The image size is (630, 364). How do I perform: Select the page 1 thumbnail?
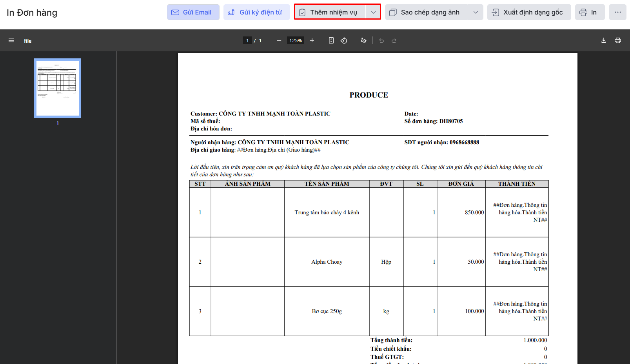(x=58, y=88)
